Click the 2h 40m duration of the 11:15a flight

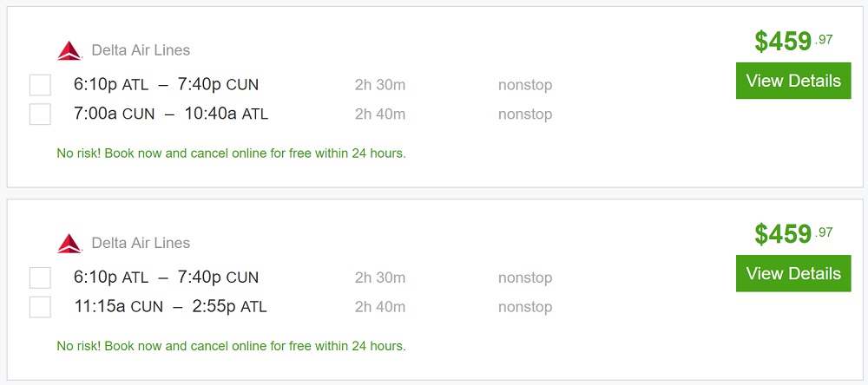click(380, 307)
